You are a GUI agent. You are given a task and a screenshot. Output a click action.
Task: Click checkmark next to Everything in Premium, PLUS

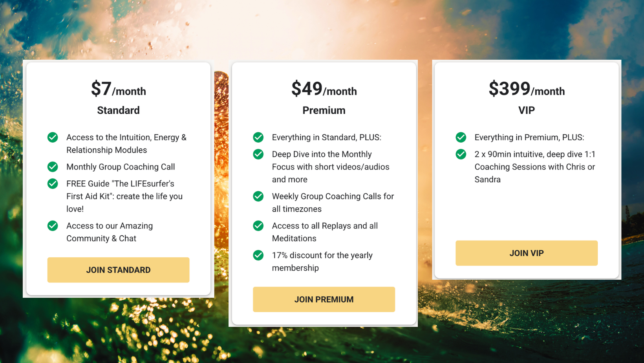pyautogui.click(x=461, y=137)
